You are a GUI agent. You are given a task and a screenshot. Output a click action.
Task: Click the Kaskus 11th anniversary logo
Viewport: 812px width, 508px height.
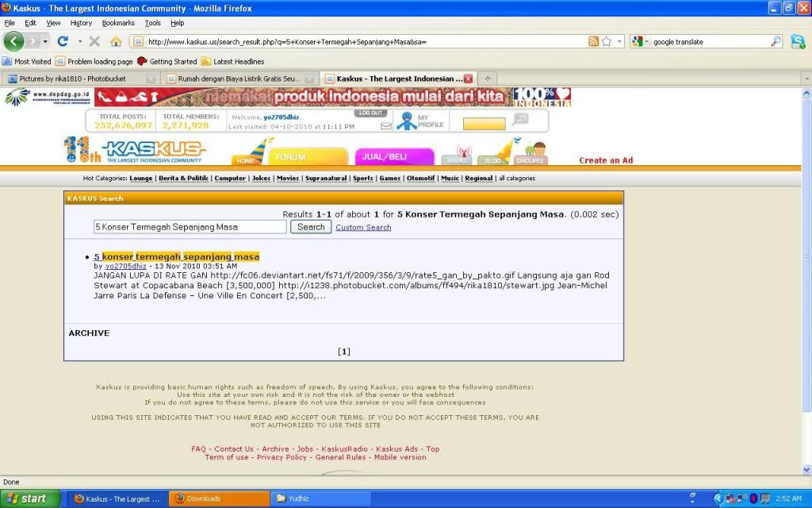tap(135, 150)
